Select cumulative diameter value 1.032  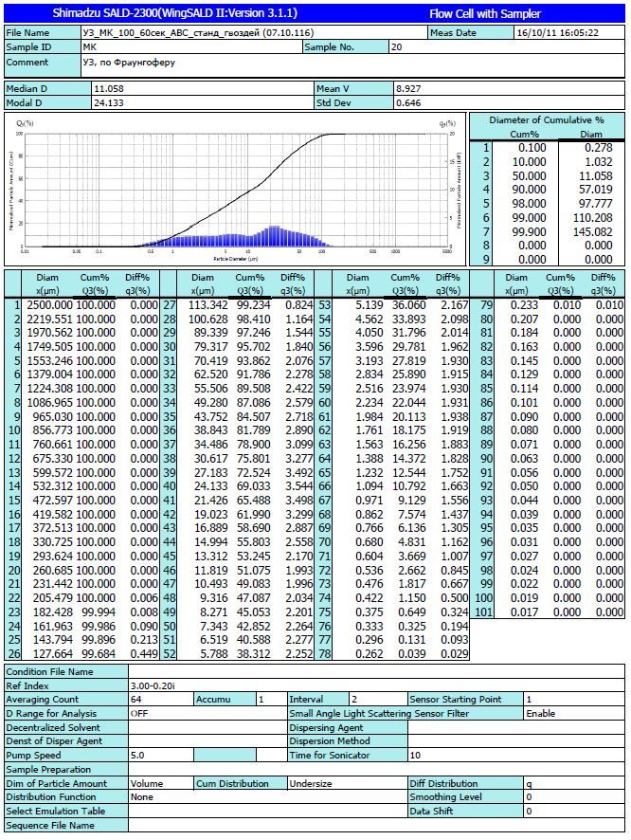click(599, 162)
